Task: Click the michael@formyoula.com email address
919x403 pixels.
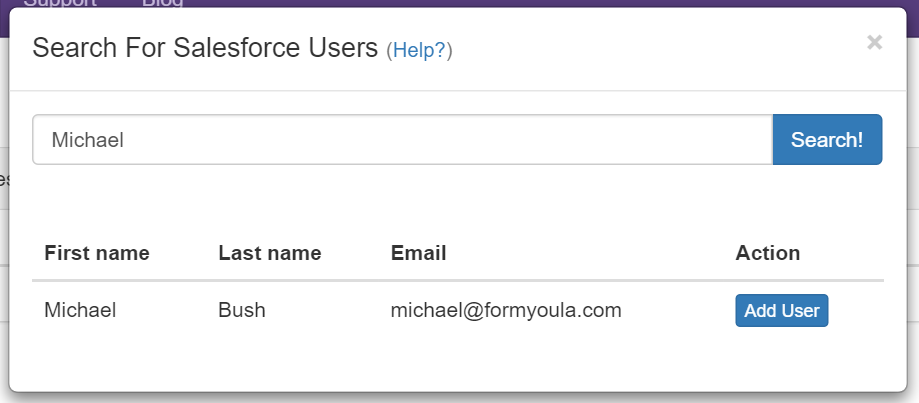Action: coord(506,311)
